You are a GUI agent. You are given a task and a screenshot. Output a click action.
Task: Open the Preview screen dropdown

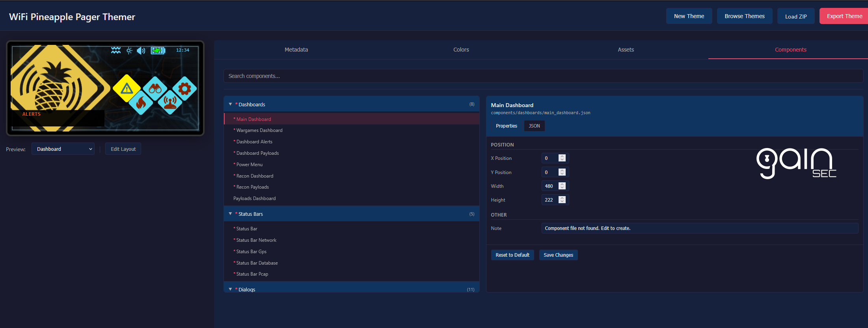63,149
